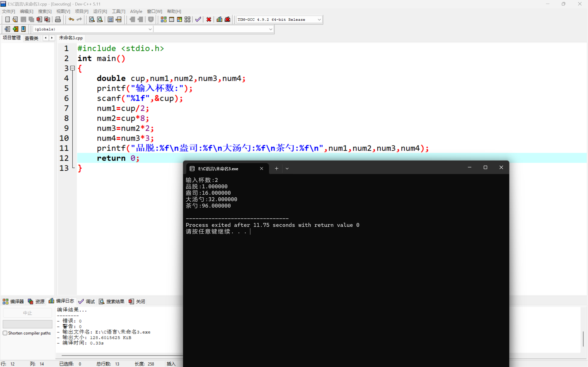Click the purple checkmark Syntax Check icon
588x367 pixels.
click(x=198, y=19)
